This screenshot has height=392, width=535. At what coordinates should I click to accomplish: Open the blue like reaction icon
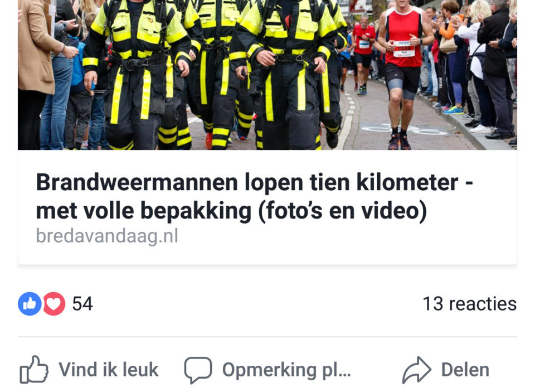30,303
